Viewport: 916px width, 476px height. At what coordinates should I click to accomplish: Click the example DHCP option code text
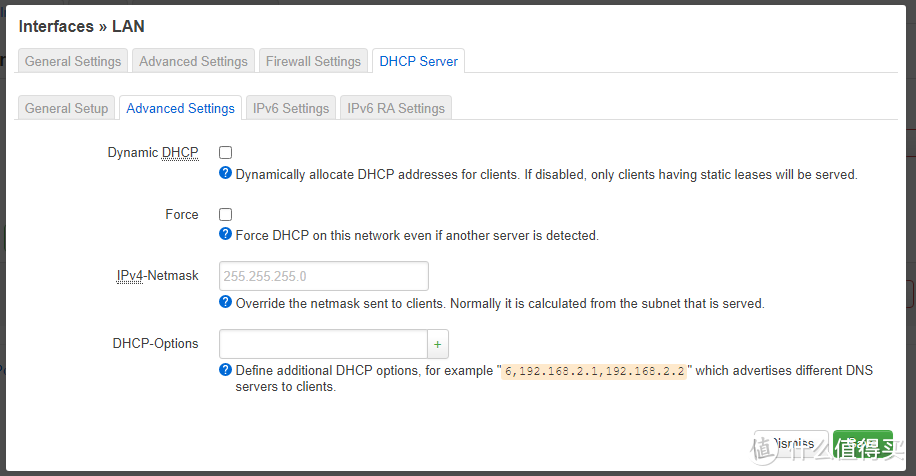pos(594,370)
